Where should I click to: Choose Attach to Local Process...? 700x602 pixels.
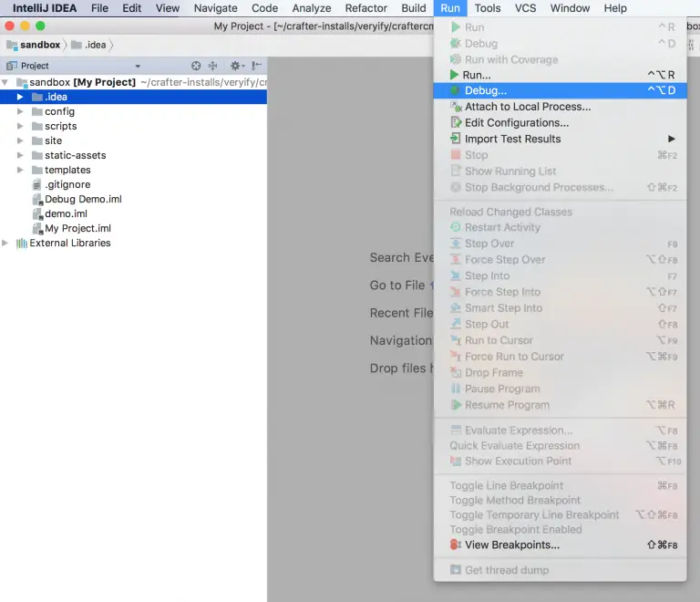(527, 107)
